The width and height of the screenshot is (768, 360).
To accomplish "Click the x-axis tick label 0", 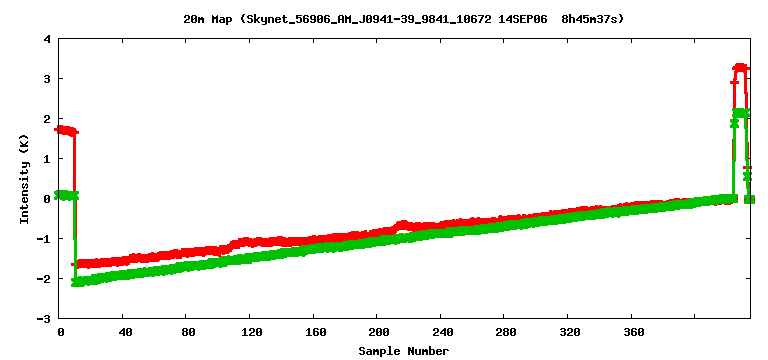I will click(61, 332).
